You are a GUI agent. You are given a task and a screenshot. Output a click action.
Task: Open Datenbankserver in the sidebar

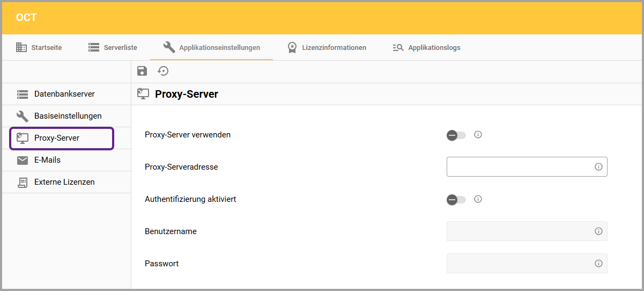64,94
